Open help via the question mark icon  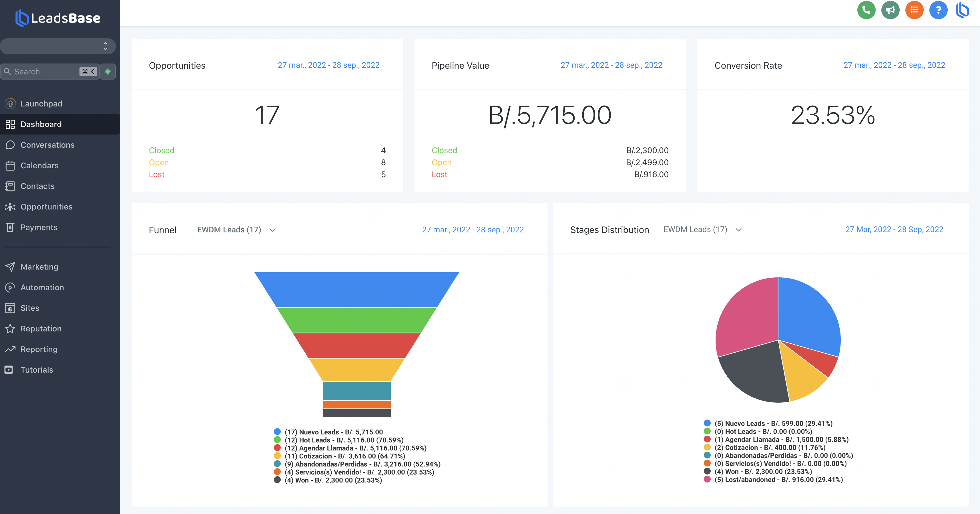coord(938,10)
